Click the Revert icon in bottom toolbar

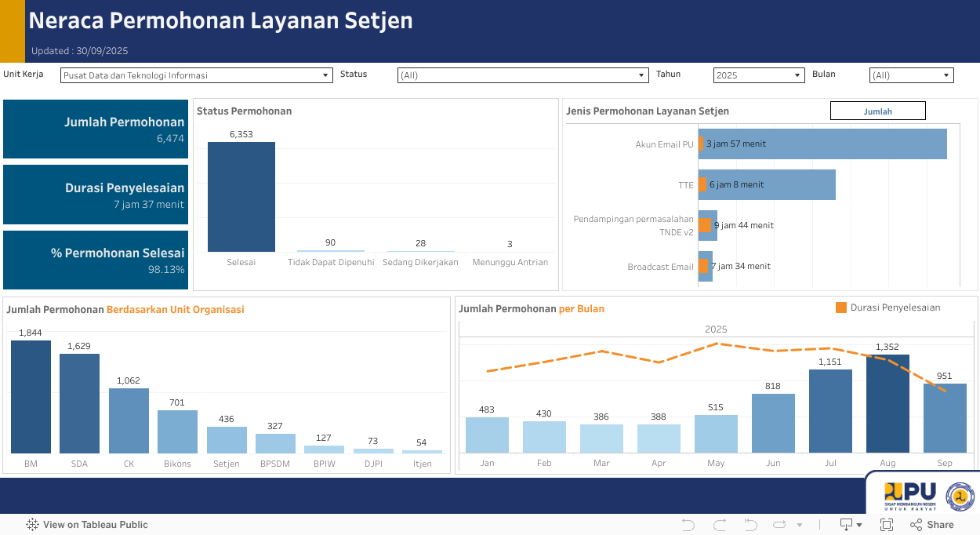[x=750, y=525]
